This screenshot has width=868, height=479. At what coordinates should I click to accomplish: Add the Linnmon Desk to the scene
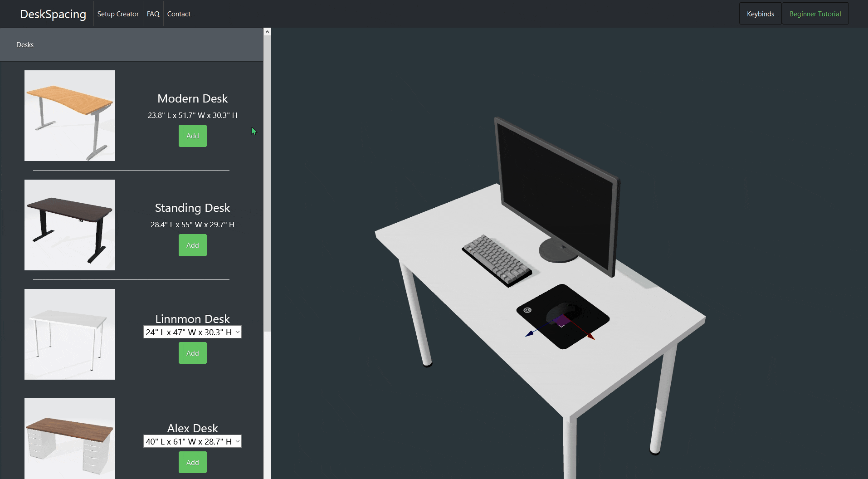point(192,353)
